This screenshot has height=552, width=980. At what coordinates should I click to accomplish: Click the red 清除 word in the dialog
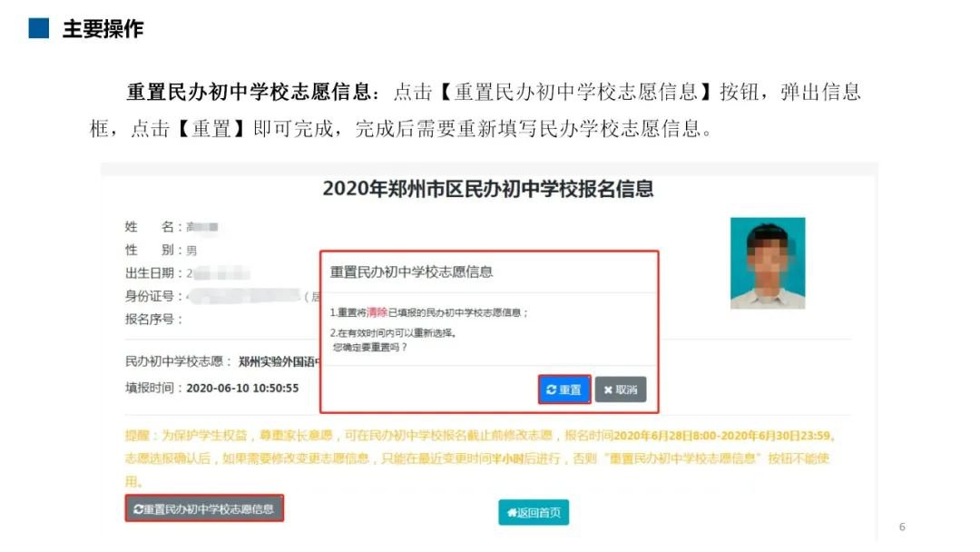[377, 312]
